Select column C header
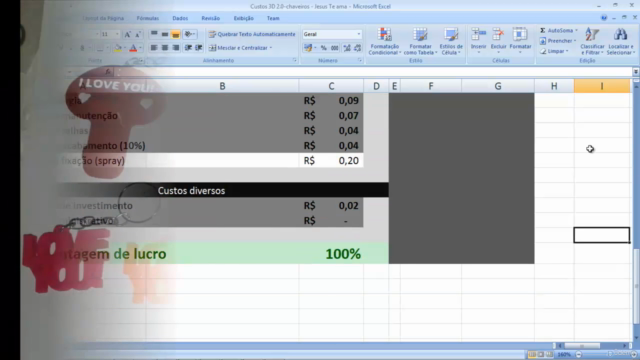This screenshot has width=640, height=360. 331,86
